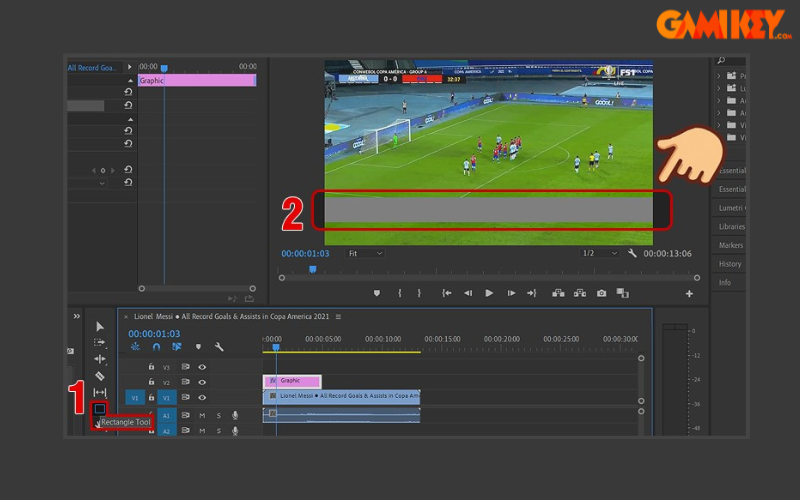The height and width of the screenshot is (500, 800).
Task: Toggle V1 track output eye
Action: pyautogui.click(x=202, y=397)
